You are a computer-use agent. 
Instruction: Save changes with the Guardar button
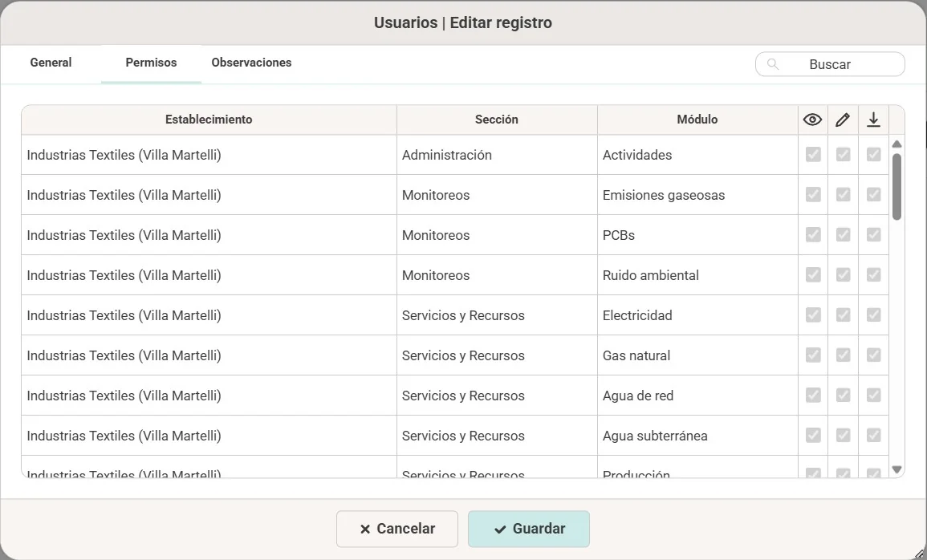(x=529, y=529)
